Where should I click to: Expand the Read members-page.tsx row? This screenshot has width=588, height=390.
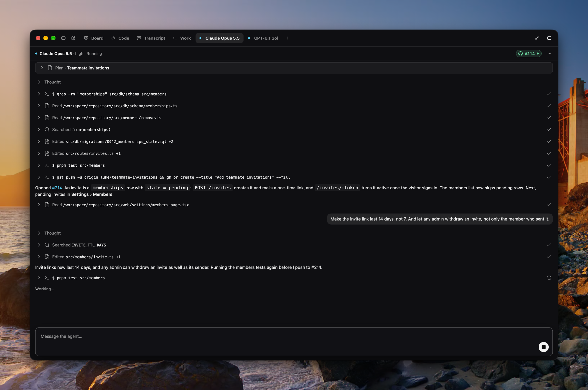(x=39, y=205)
